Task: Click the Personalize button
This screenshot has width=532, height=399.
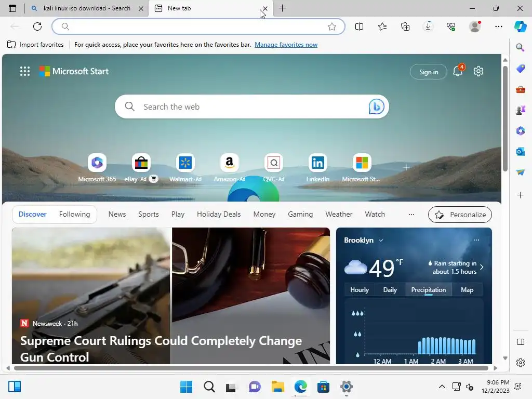Action: point(460,215)
